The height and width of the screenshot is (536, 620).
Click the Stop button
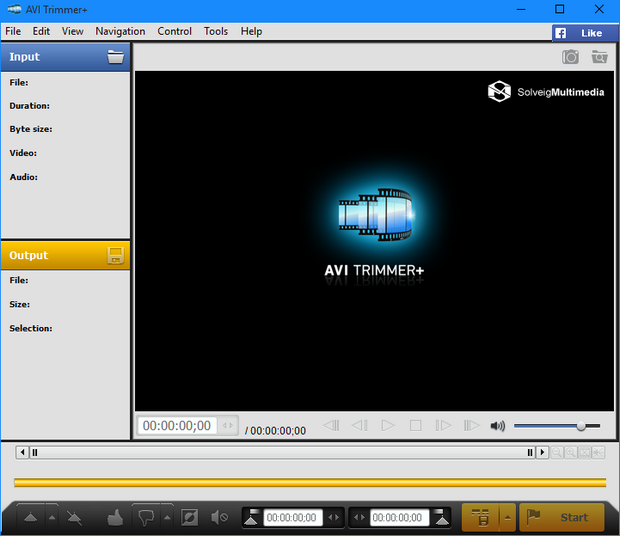[416, 426]
